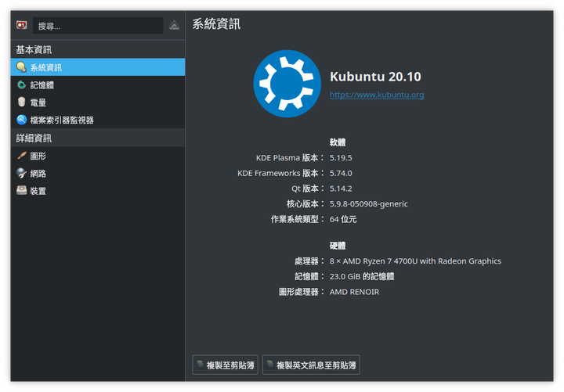Click the magnifier icon for 系統資訊

click(21, 67)
